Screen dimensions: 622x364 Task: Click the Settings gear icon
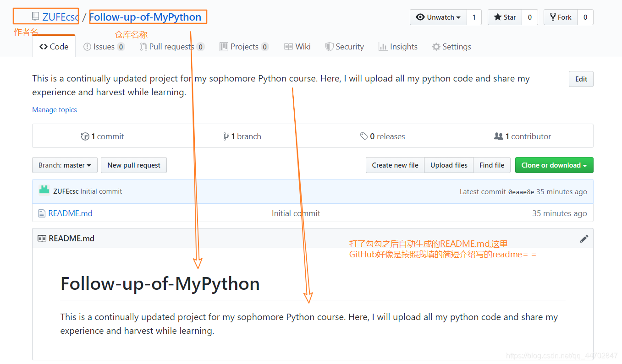click(436, 47)
